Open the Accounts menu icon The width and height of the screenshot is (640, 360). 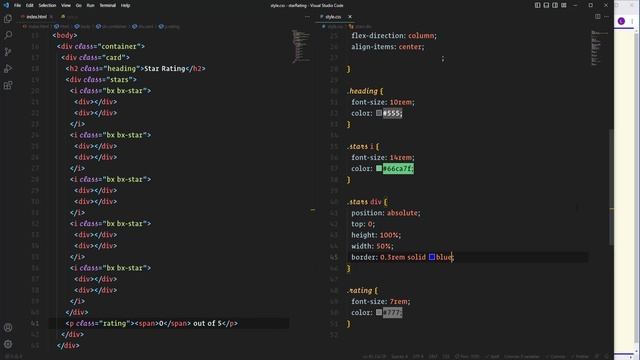8,327
